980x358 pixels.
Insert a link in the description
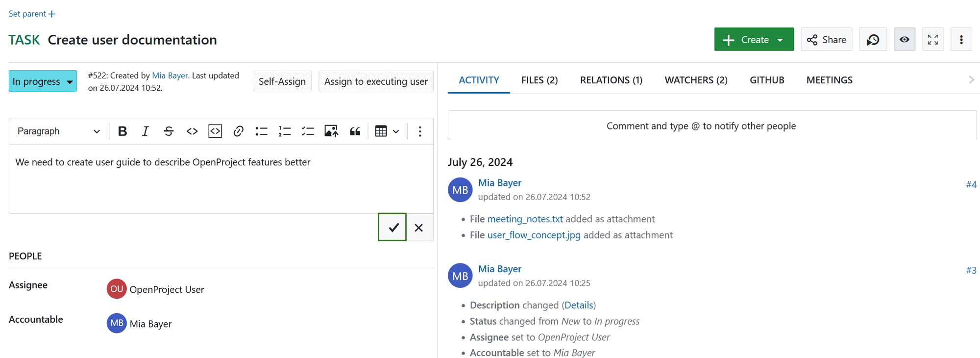click(238, 131)
